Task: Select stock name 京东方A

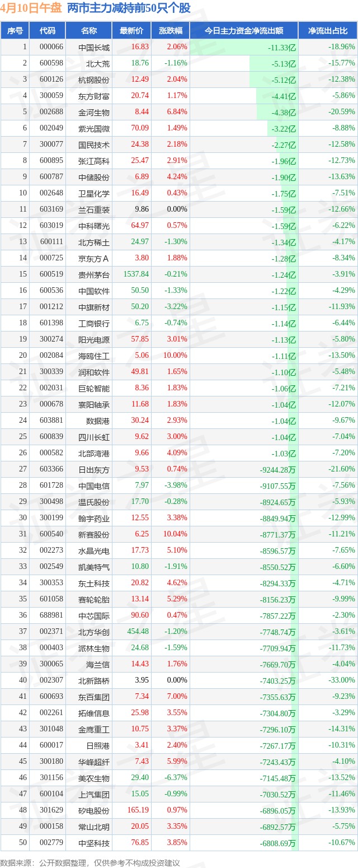Action: tap(94, 259)
